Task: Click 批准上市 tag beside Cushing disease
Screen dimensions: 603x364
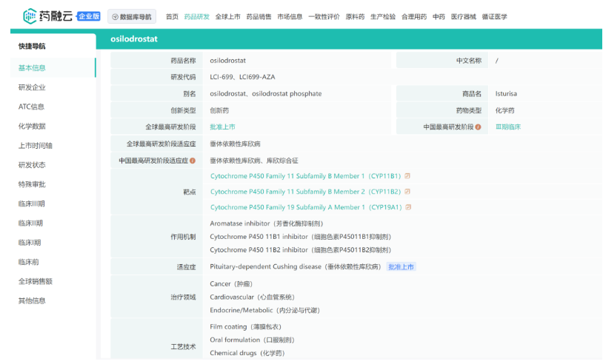Action: coord(401,266)
